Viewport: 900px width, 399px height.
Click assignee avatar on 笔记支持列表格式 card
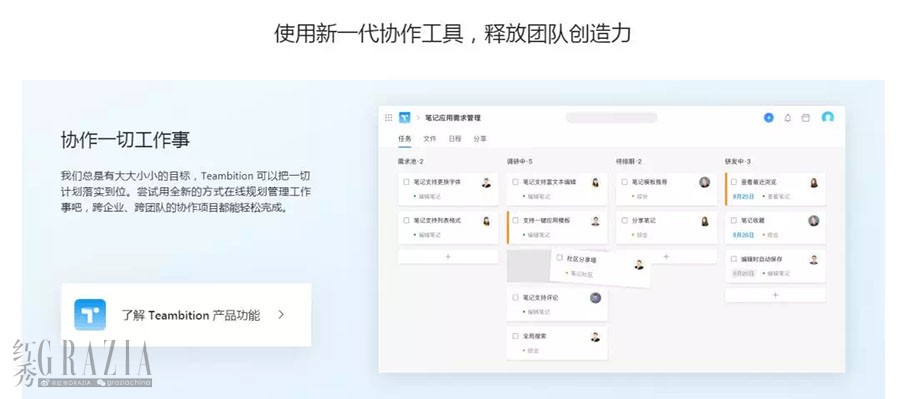click(x=486, y=221)
